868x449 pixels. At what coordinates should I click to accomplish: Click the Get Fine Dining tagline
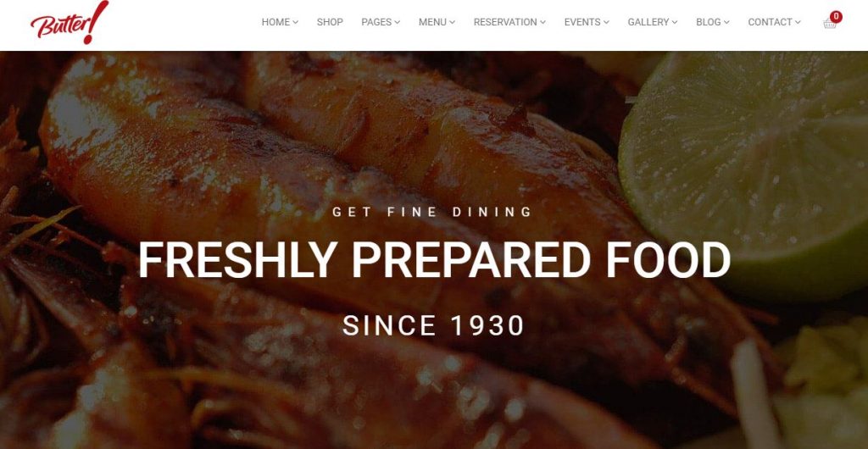pos(432,212)
